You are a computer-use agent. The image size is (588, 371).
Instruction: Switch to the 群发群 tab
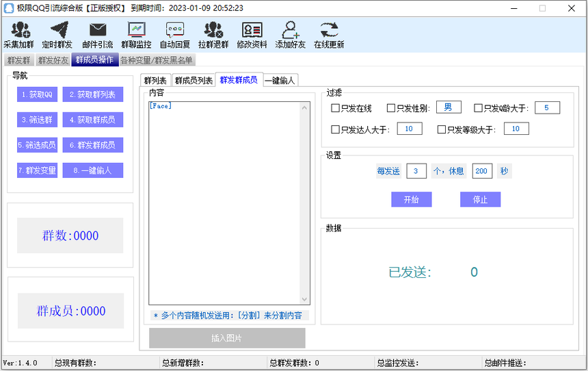pos(18,60)
